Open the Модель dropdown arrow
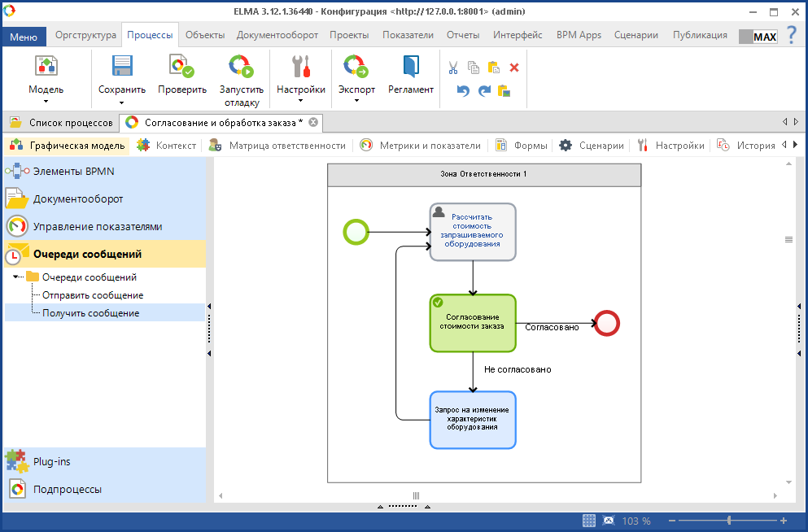The width and height of the screenshot is (808, 532). [x=46, y=102]
